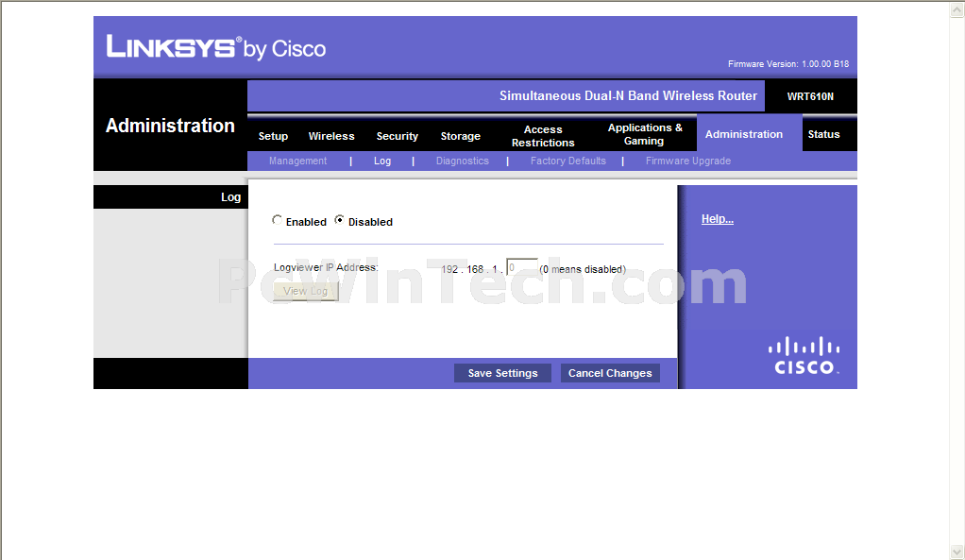Click the Save Settings button
Viewport: 965px width, 560px height.
point(502,373)
